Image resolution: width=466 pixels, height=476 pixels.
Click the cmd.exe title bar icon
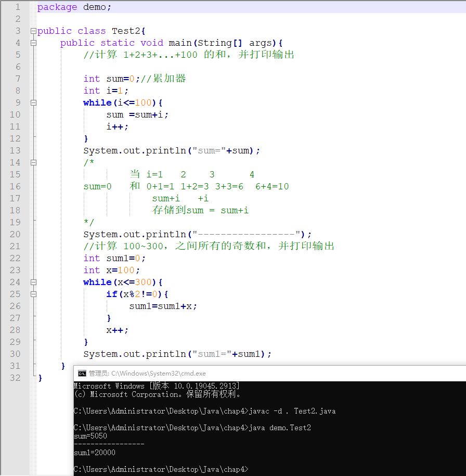point(82,374)
